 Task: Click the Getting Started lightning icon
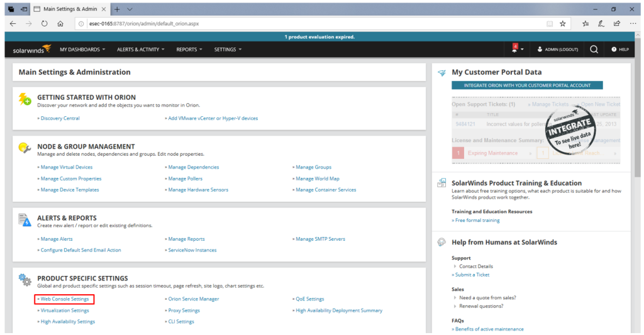[25, 99]
